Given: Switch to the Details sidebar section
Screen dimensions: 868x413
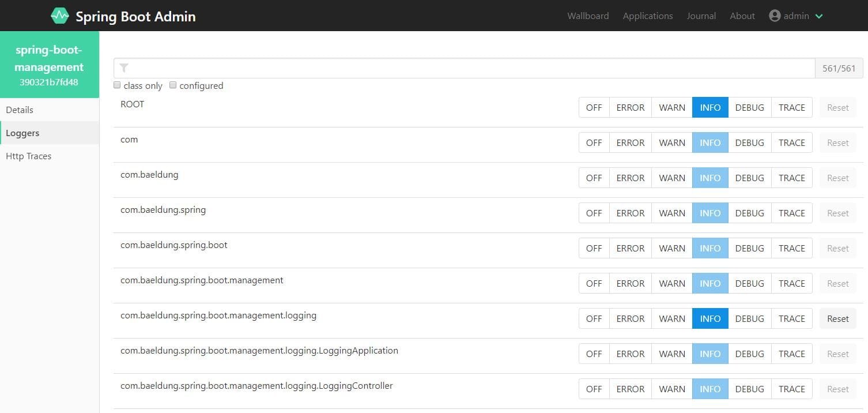Looking at the screenshot, I should [x=20, y=110].
